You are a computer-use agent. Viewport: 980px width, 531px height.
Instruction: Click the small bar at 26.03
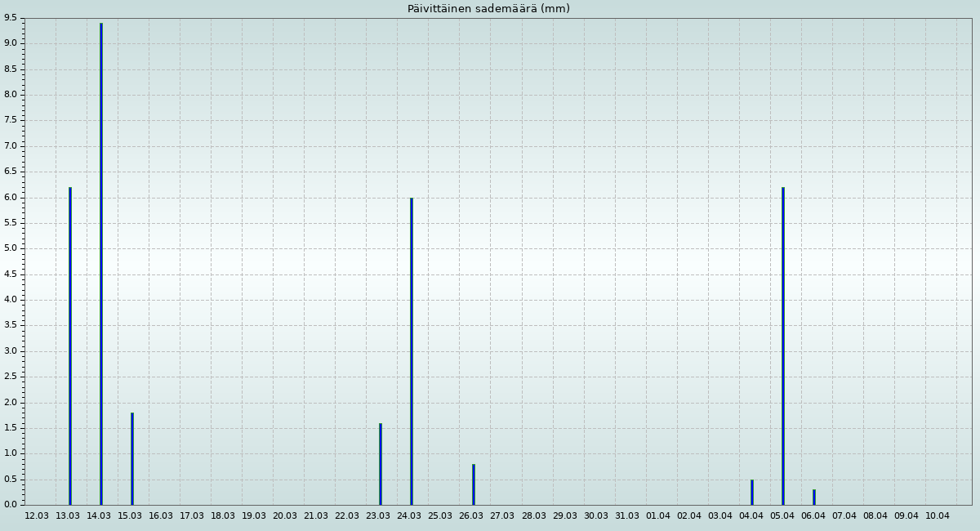[474, 484]
